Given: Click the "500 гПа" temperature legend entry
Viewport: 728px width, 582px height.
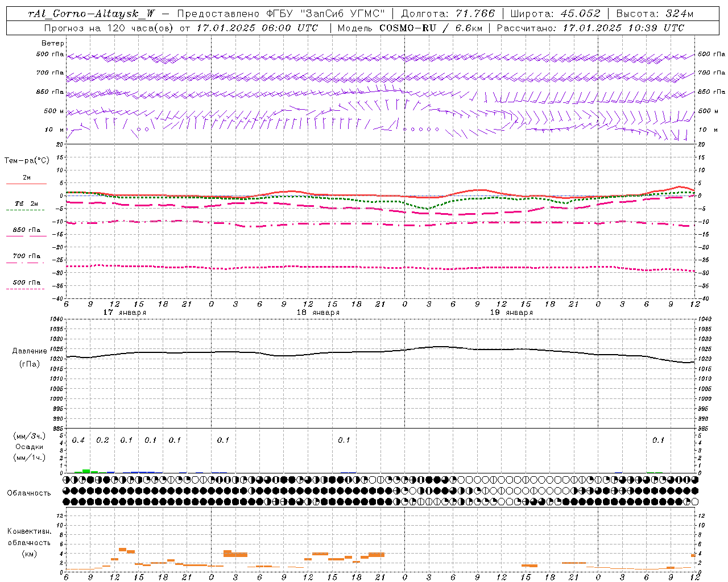Looking at the screenshot, I should (26, 282).
